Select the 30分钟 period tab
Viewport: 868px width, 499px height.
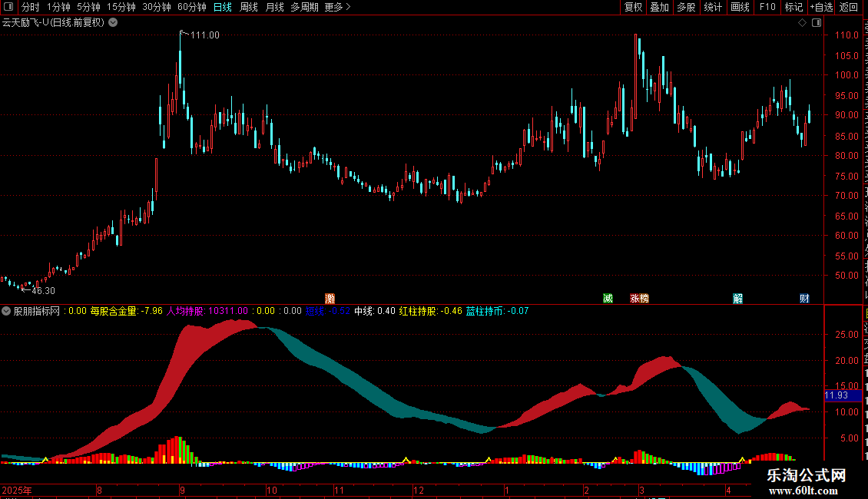coord(157,7)
